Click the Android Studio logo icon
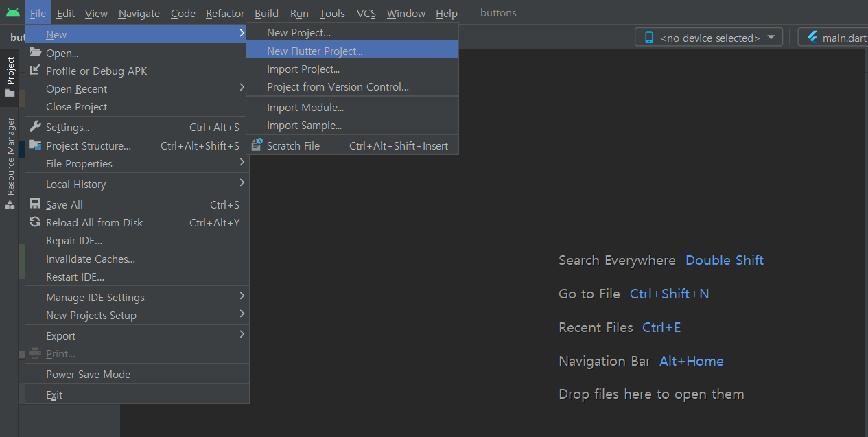Screen dimensions: 868x437 click(x=12, y=13)
